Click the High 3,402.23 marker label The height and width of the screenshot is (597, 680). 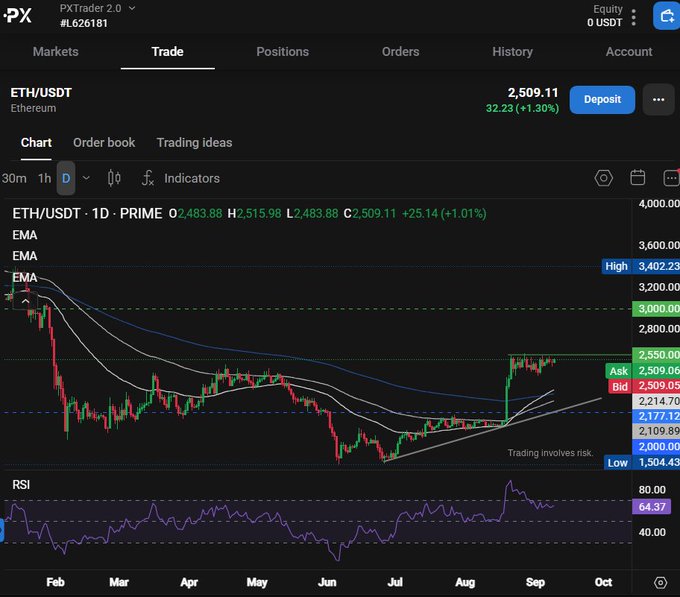tap(641, 266)
